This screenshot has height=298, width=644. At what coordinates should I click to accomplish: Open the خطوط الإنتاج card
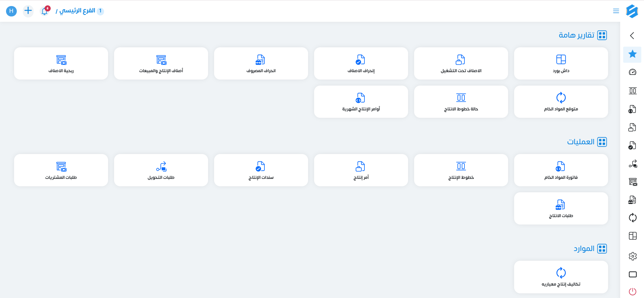pos(461,170)
